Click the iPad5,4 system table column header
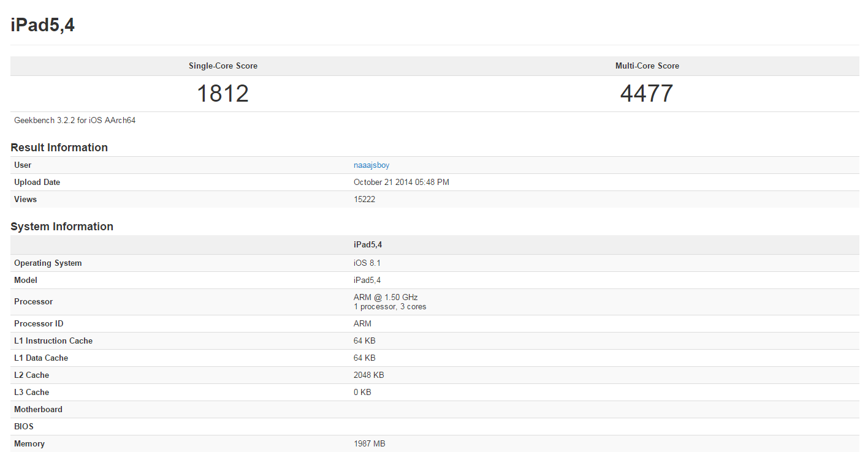This screenshot has height=463, width=868. click(368, 245)
